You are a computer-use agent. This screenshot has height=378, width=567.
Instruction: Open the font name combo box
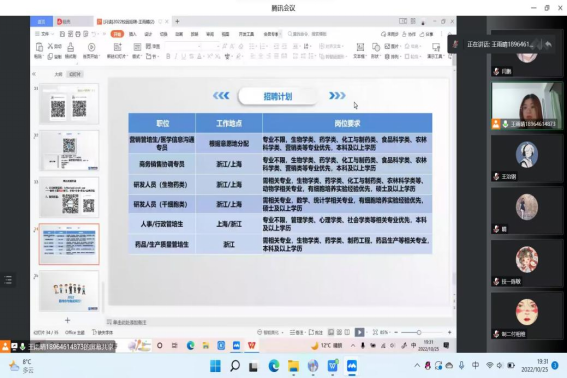pos(183,46)
